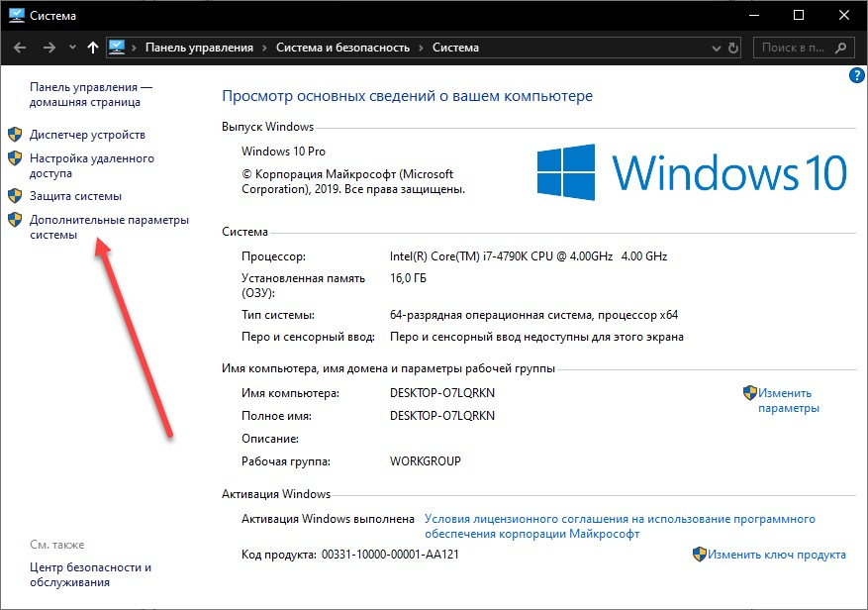The height and width of the screenshot is (610, 868).
Task: Open the Система и безопасность breadcrumb
Action: pos(342,48)
